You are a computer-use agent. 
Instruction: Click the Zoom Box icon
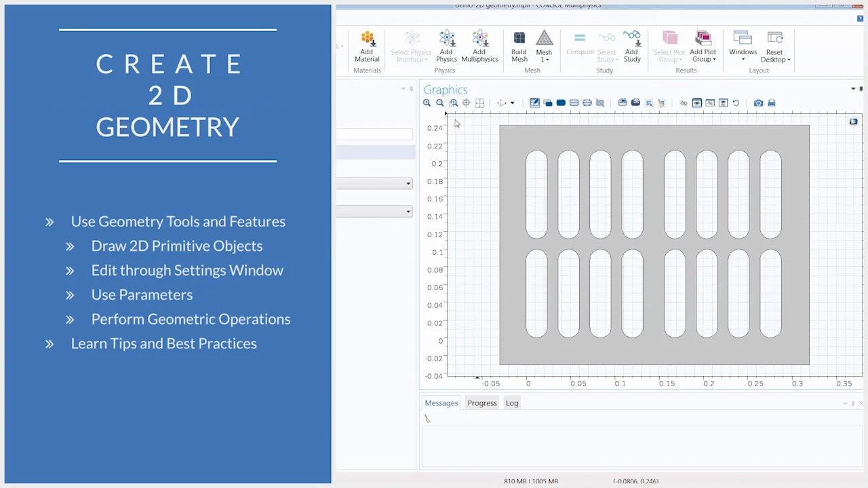click(x=453, y=103)
